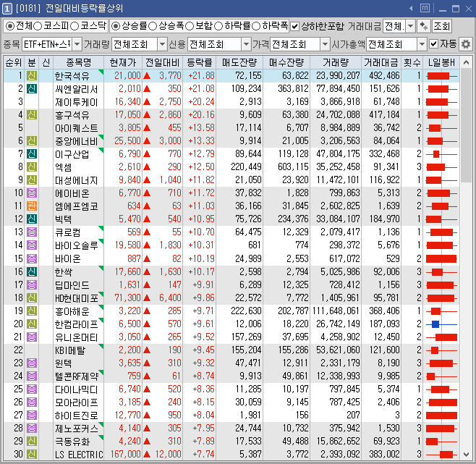This screenshot has width=476, height=464.
Task: Click the 증 badge for 큐로컴
Action: click(x=32, y=232)
